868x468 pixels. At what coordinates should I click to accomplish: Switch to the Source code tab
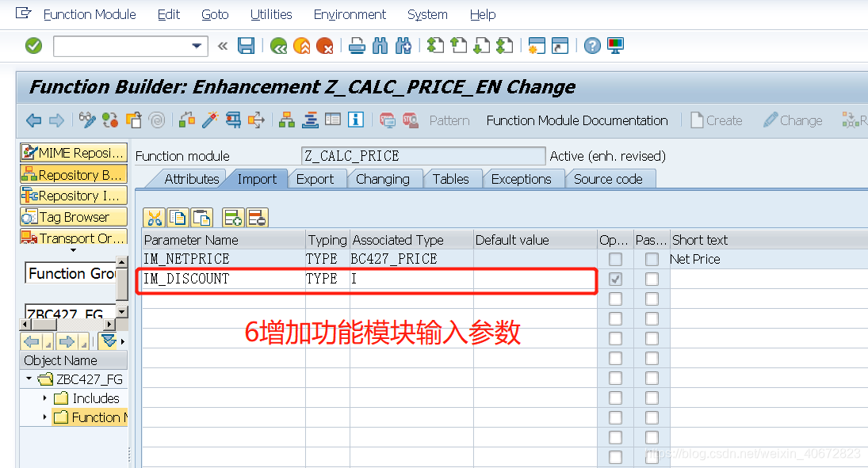click(608, 179)
